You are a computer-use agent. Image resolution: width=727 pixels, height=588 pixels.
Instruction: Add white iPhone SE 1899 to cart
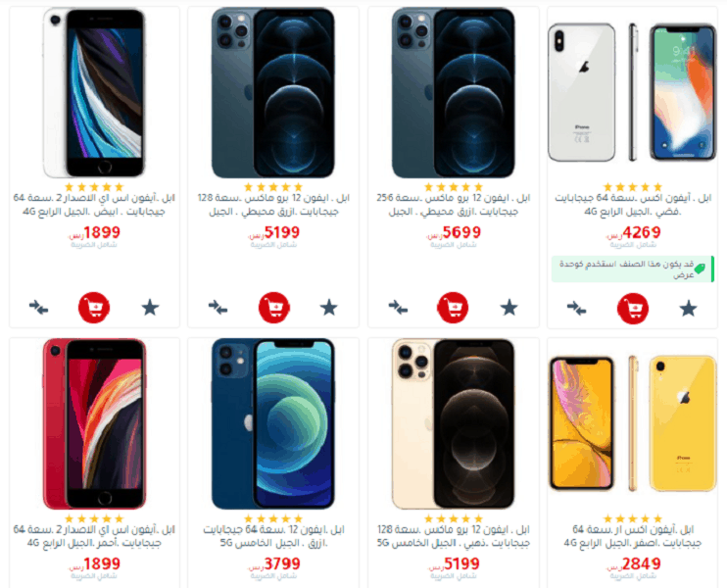[x=94, y=308]
